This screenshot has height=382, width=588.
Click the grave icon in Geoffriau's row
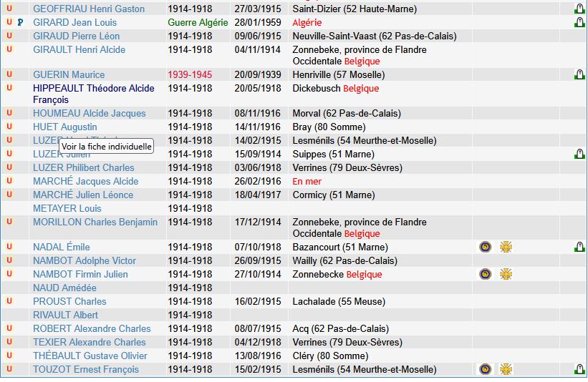579,9
